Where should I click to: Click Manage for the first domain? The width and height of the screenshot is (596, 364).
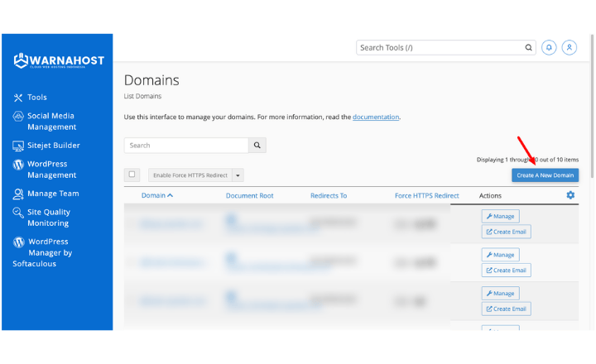click(x=501, y=216)
